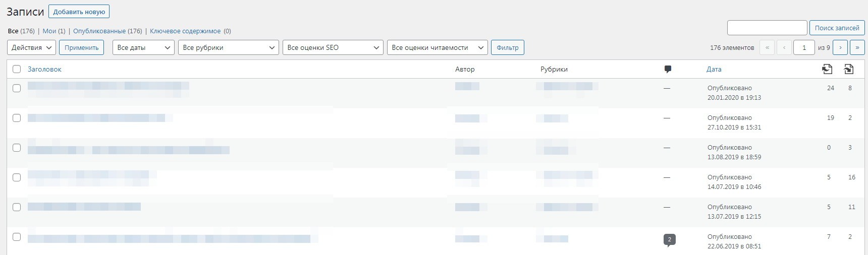Switch to the Опубликованные filter view

pyautogui.click(x=99, y=31)
